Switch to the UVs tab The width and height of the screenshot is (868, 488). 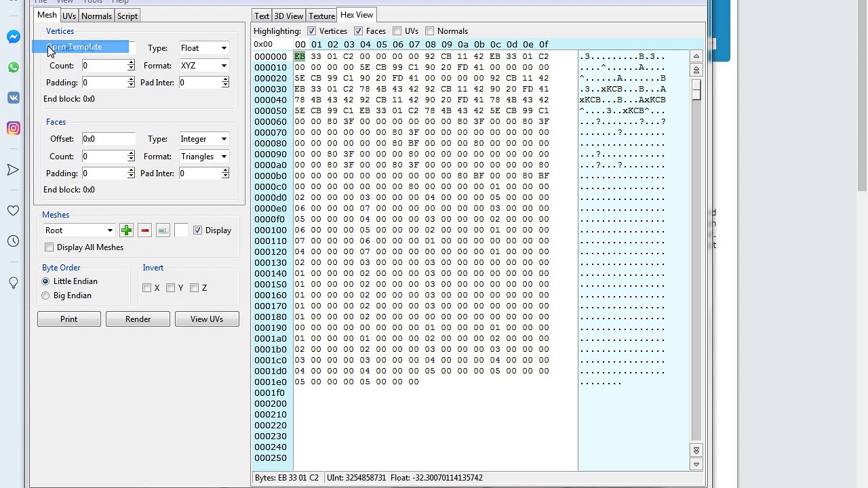tap(69, 16)
